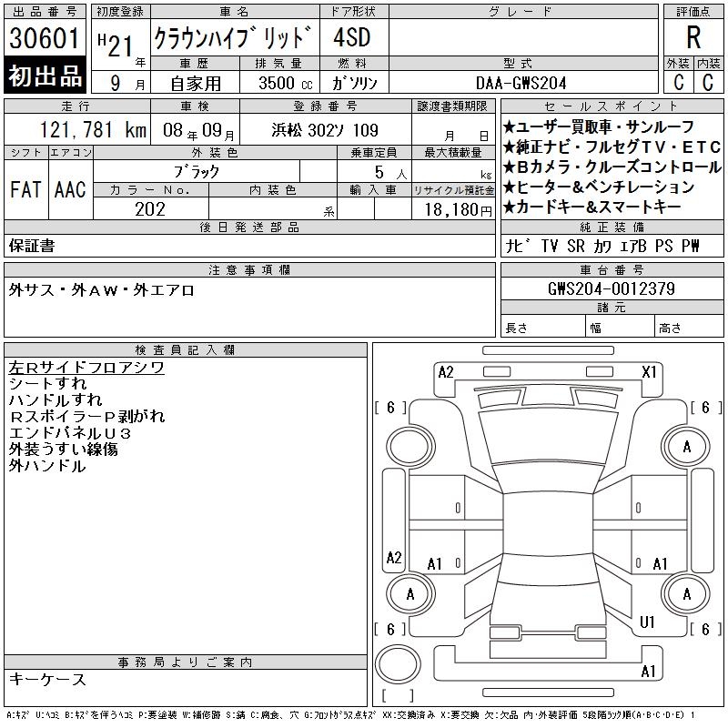Select the 長さ dimension cell
Image resolution: width=728 pixels, height=728 pixels.
pyautogui.click(x=542, y=328)
